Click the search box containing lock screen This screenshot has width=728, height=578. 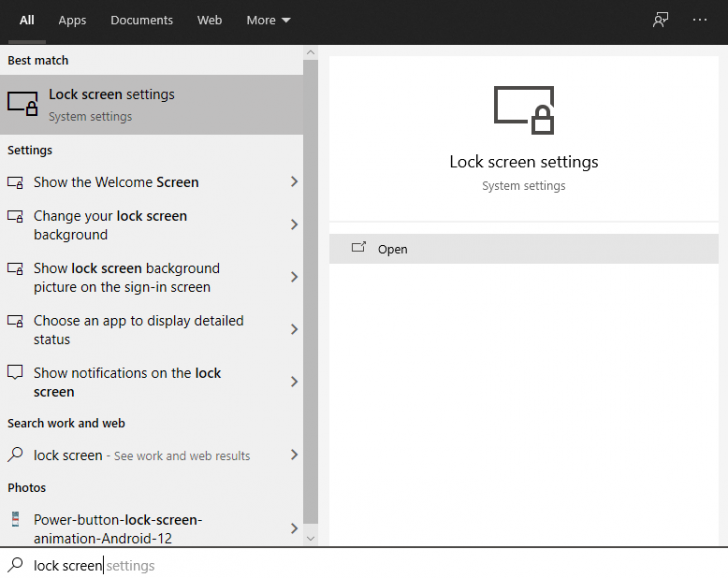coord(364,565)
